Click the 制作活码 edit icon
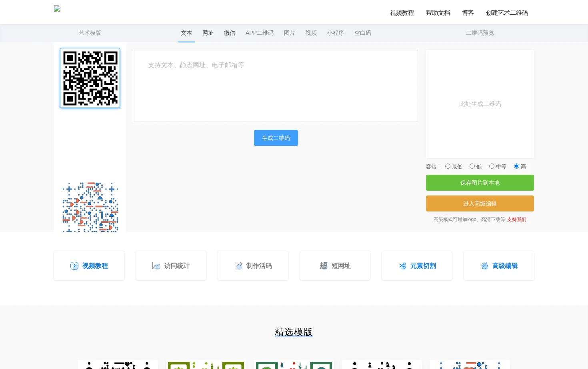Viewport: 588px width, 369px height. [238, 266]
